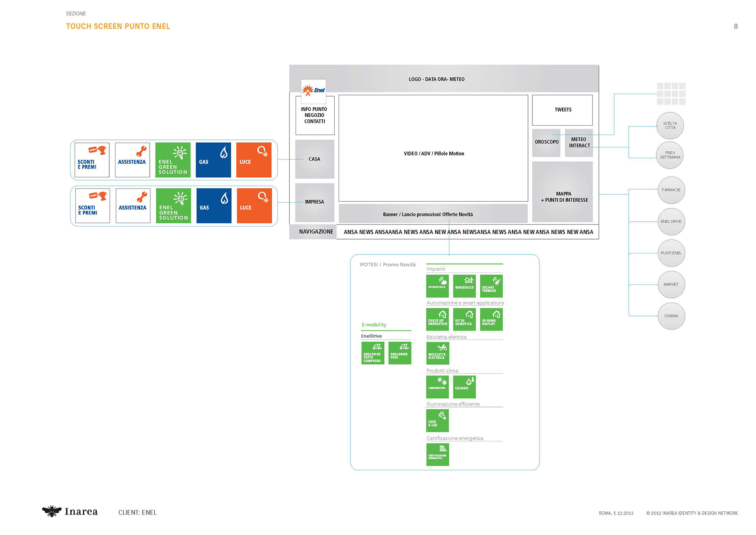
Task: Open the Solare Termico tile
Action: click(x=491, y=286)
